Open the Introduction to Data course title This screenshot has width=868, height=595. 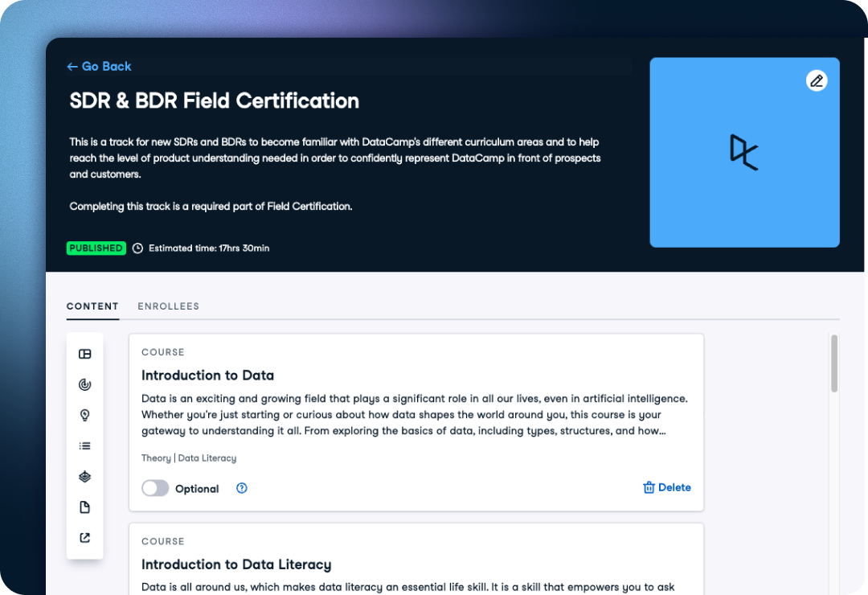point(207,375)
